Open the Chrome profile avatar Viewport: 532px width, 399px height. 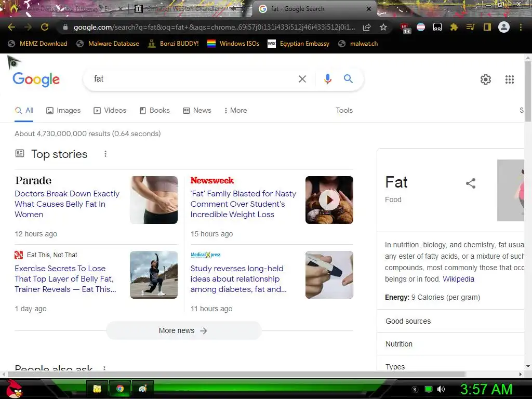[504, 27]
